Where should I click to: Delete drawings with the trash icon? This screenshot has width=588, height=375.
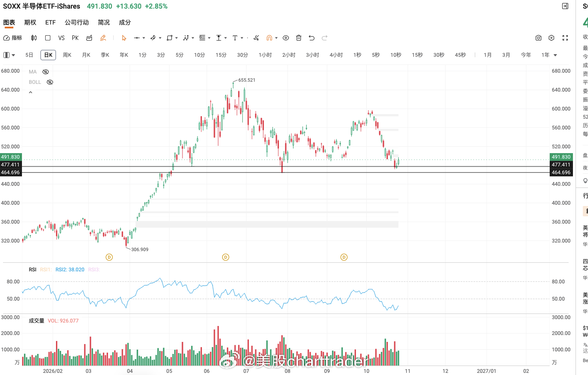point(299,38)
